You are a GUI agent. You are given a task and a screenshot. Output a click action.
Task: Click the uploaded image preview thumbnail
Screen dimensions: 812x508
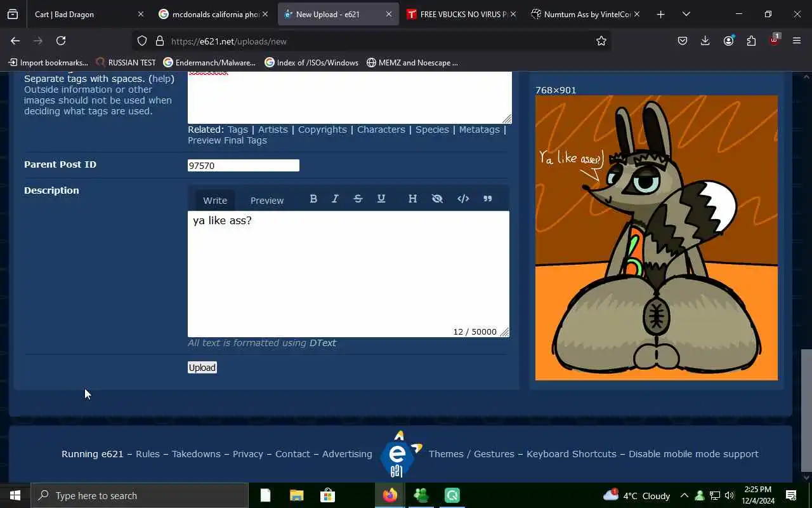click(x=657, y=238)
